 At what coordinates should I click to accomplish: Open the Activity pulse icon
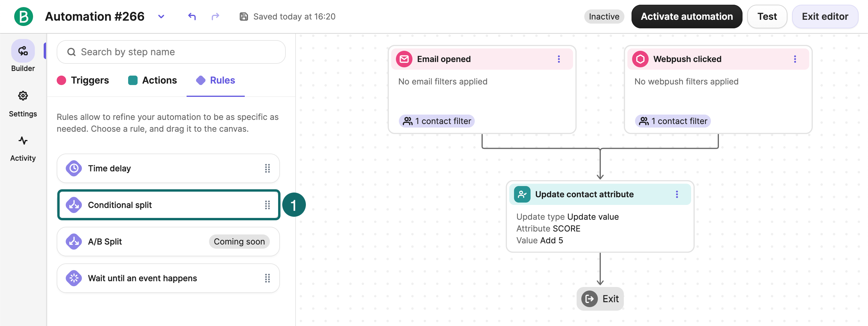tap(23, 141)
